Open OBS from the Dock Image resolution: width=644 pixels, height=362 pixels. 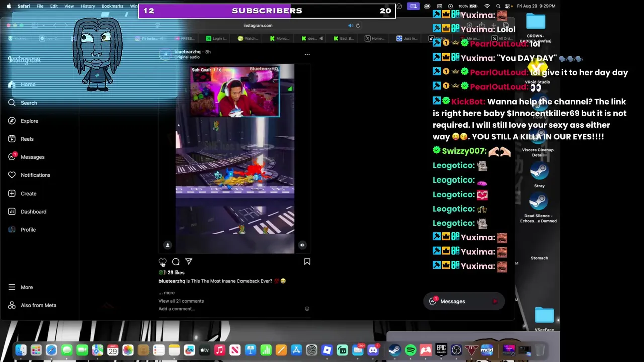click(456, 350)
